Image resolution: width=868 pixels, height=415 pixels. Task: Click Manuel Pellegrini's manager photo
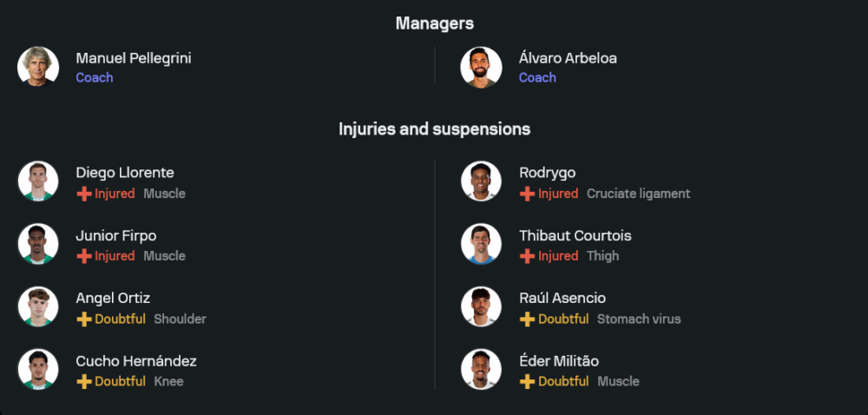[38, 67]
